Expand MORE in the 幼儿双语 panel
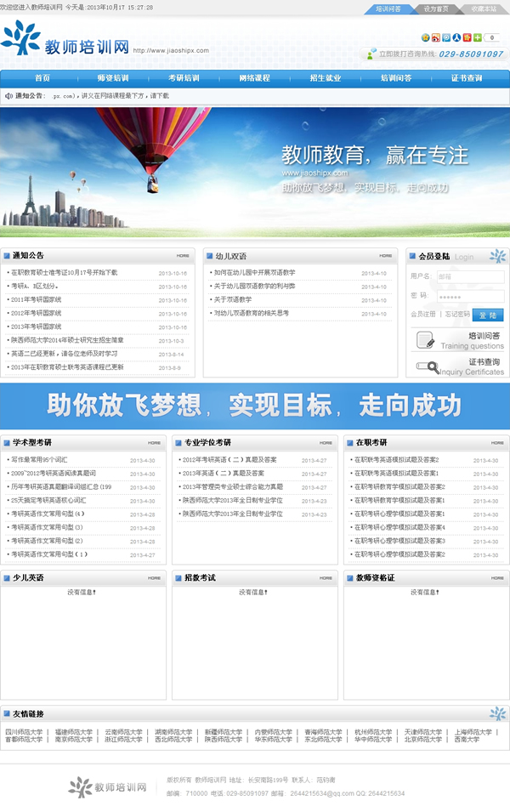510x812 pixels. (x=385, y=255)
